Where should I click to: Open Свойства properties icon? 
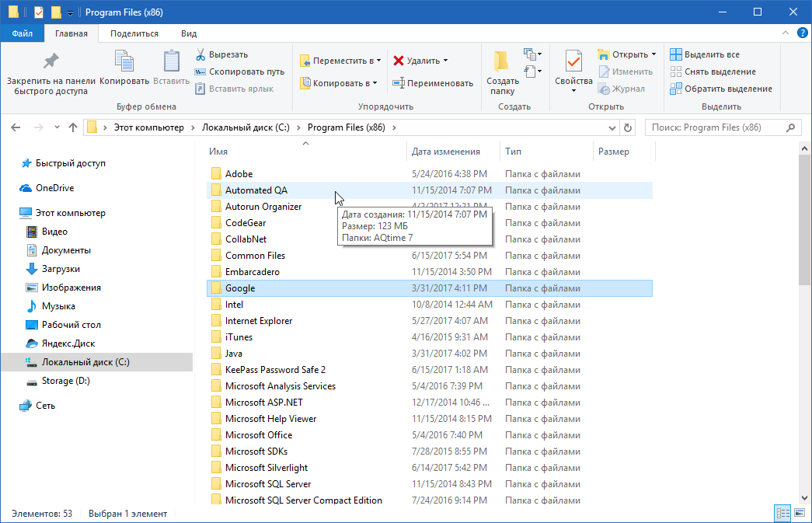click(x=573, y=61)
